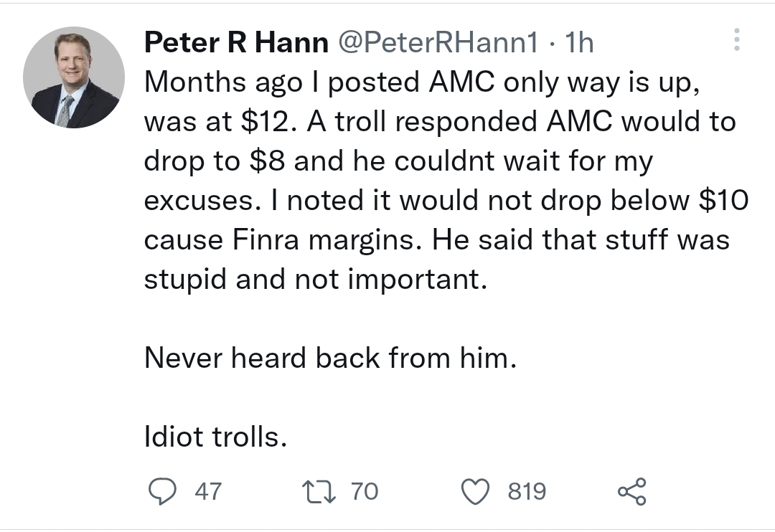Click the retweet arrows icon
This screenshot has height=532, width=775.
pos(316,491)
